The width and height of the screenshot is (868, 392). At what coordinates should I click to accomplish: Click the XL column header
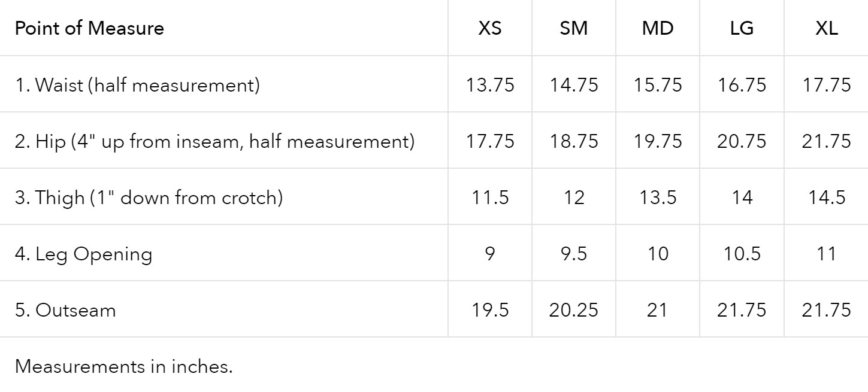[x=827, y=28]
